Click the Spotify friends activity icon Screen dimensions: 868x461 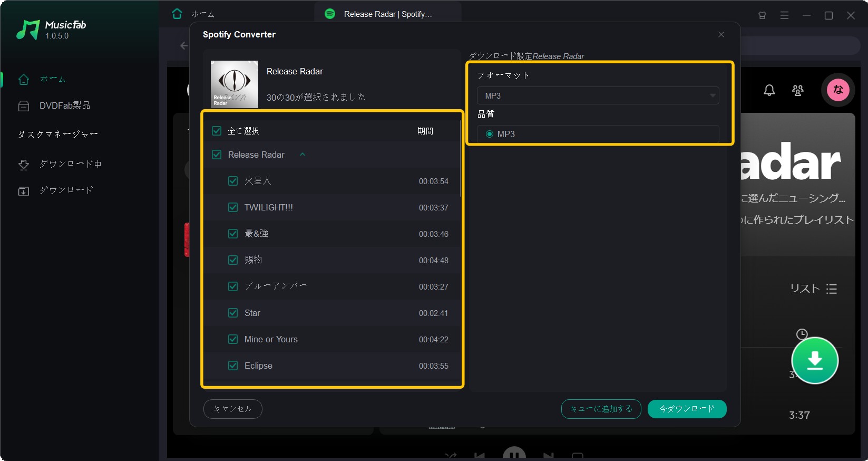798,90
